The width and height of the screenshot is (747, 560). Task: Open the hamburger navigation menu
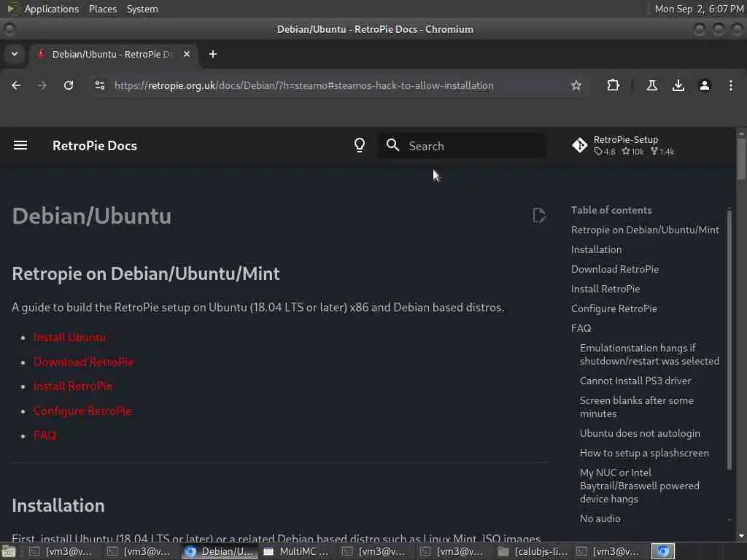click(20, 145)
